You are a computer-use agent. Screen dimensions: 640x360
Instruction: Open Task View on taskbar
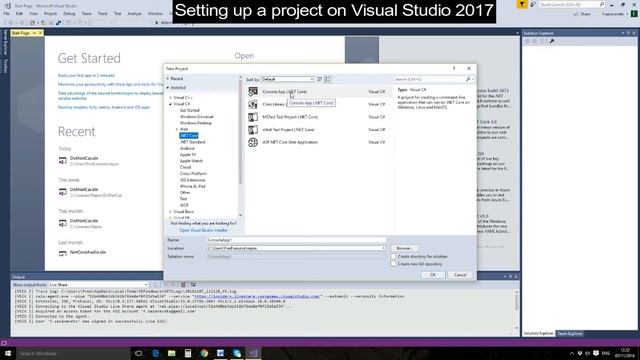click(x=138, y=353)
